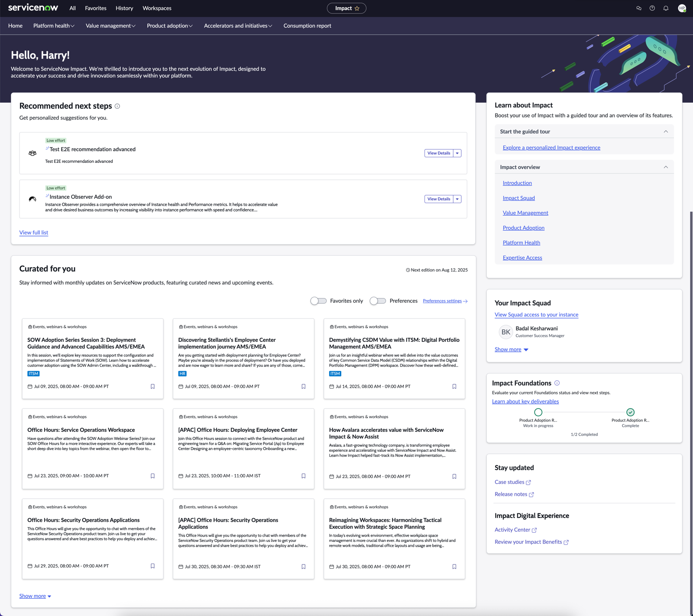Screen dimensions: 693x616
Task: Click the Product Adoption complete checkmark circle
Action: pyautogui.click(x=630, y=412)
